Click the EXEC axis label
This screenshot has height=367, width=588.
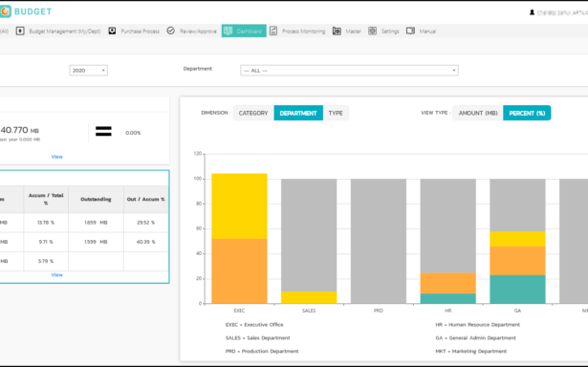click(x=239, y=311)
